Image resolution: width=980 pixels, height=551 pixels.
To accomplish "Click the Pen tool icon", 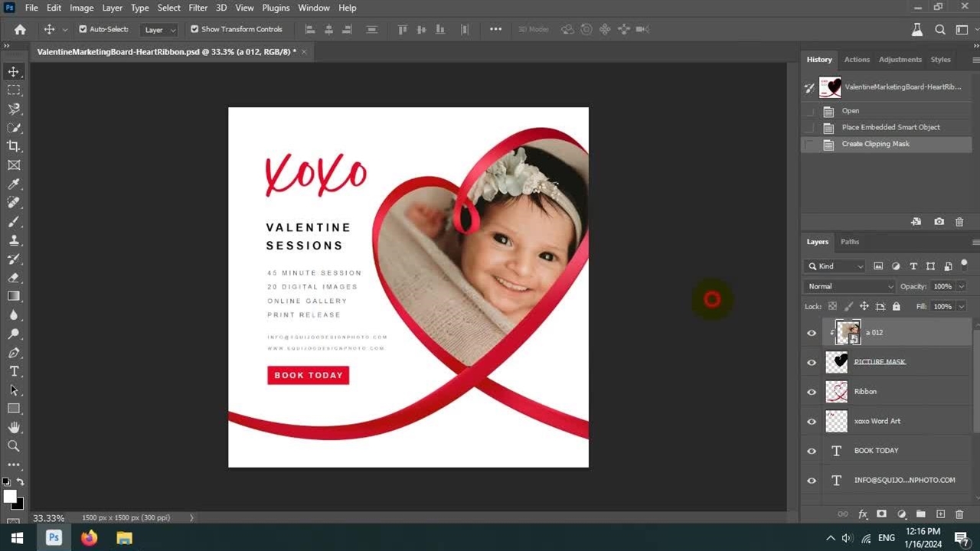I will (x=14, y=352).
